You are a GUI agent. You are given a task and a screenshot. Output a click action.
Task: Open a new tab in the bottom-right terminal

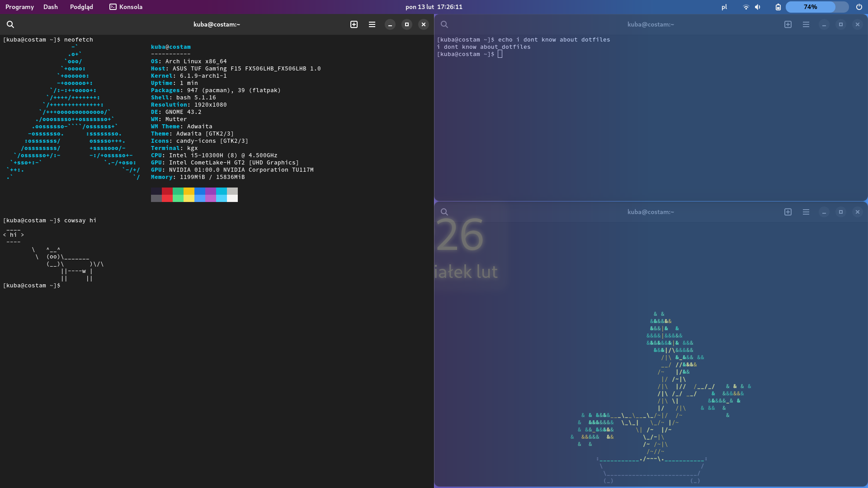(788, 211)
